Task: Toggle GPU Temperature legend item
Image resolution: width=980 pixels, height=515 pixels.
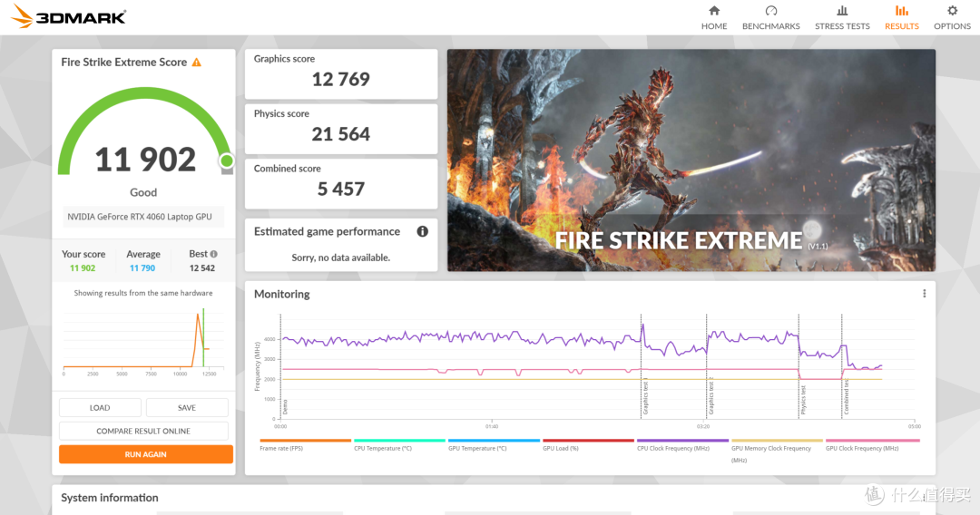Action: [494, 445]
